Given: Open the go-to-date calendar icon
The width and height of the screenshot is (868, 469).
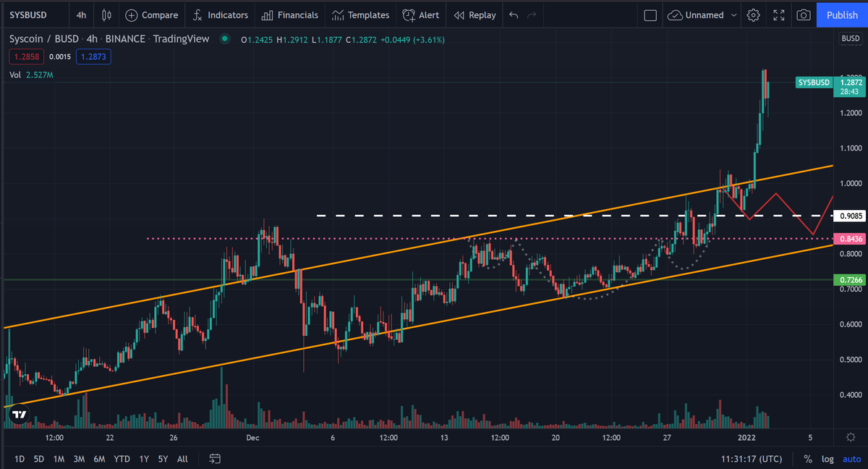Looking at the screenshot, I should click(215, 459).
